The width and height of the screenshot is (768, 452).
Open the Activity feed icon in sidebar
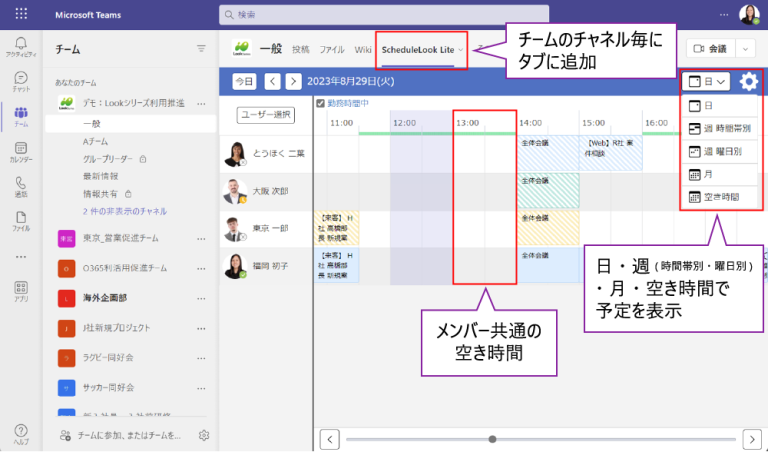(21, 46)
